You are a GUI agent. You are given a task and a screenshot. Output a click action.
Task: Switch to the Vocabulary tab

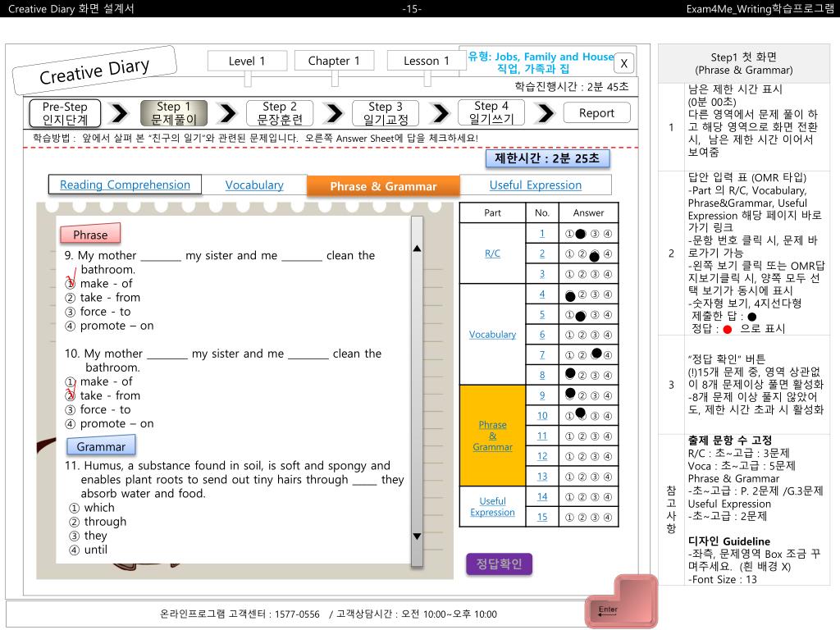pyautogui.click(x=254, y=185)
